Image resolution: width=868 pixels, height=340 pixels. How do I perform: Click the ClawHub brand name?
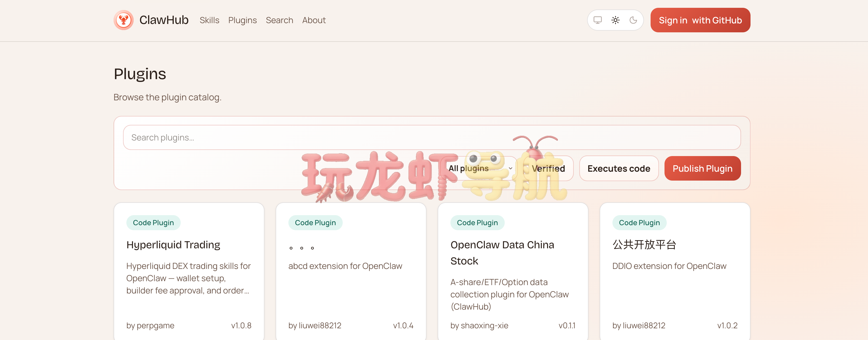point(164,20)
